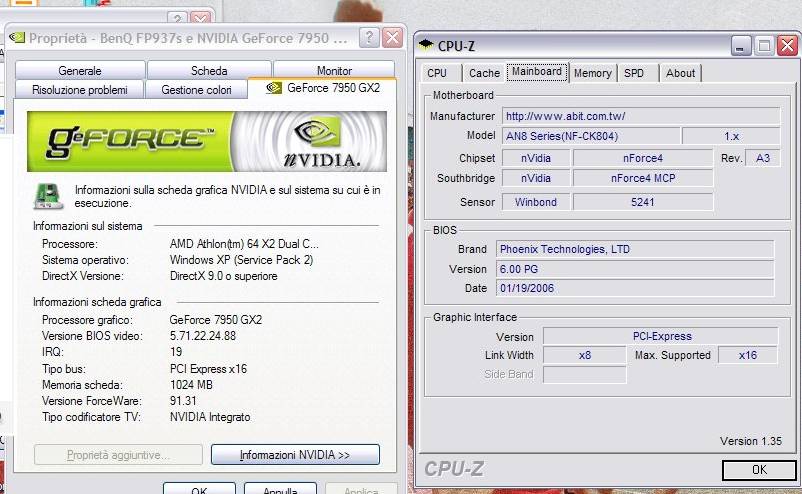
Task: Click the Informazioni NVIDIA >> button
Action: tap(295, 455)
